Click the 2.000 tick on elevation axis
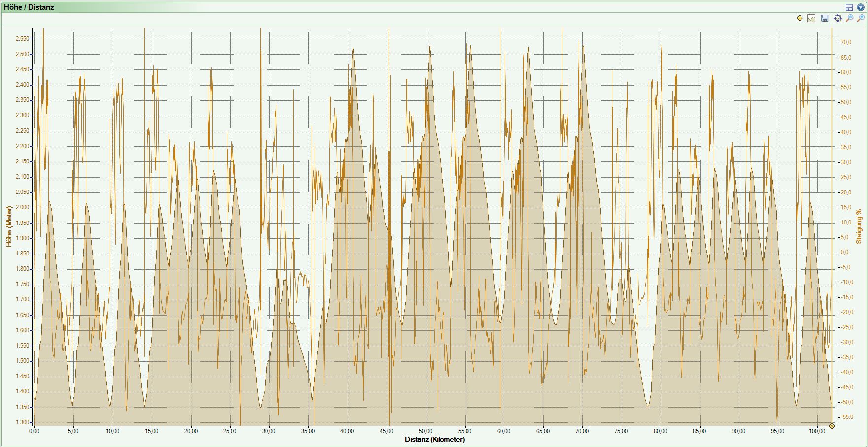The height and width of the screenshot is (447, 868). pyautogui.click(x=22, y=208)
